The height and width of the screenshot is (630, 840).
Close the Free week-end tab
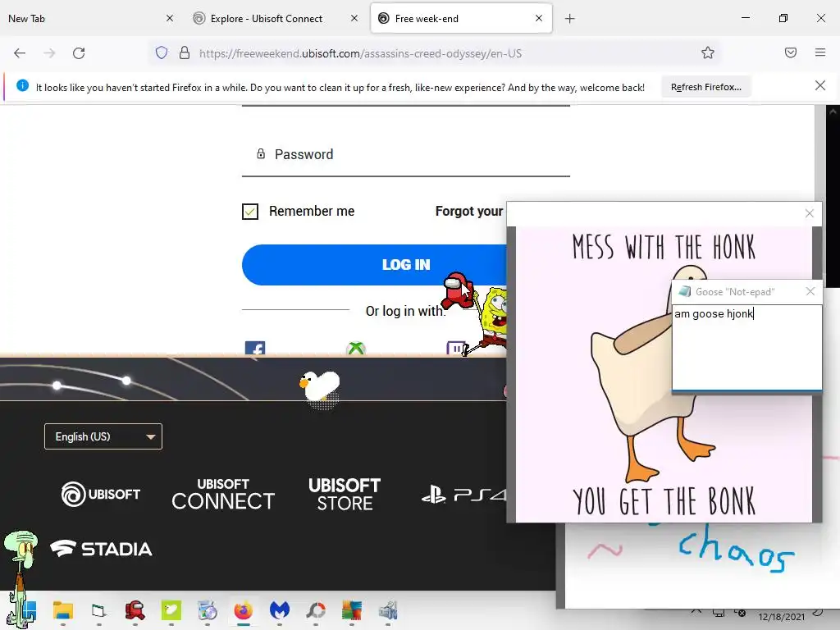click(x=539, y=18)
